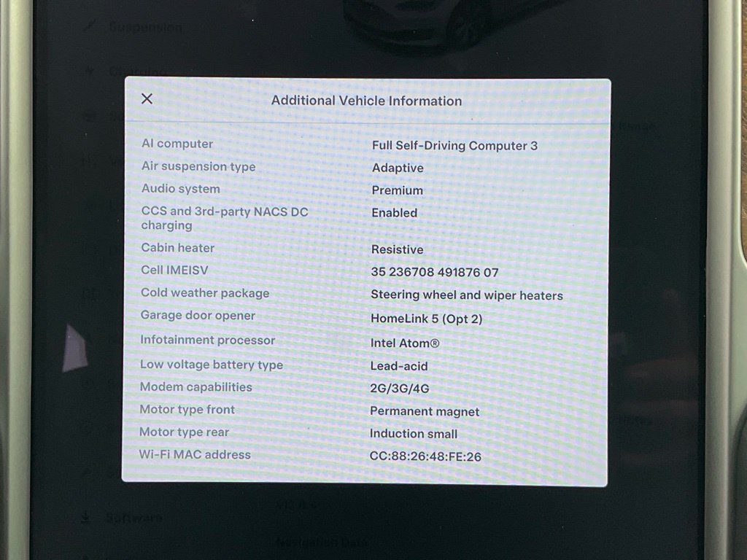747x560 pixels.
Task: Click the 'Air suspension type' label
Action: [198, 166]
